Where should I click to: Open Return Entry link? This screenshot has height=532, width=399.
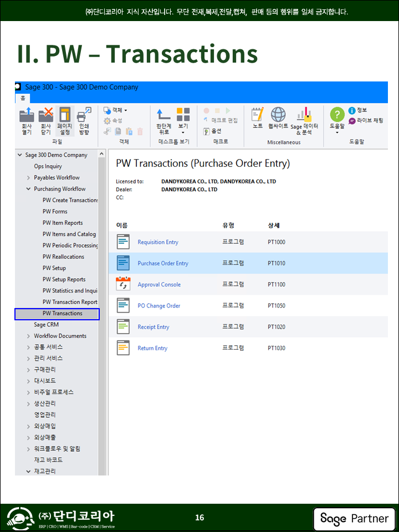point(152,348)
